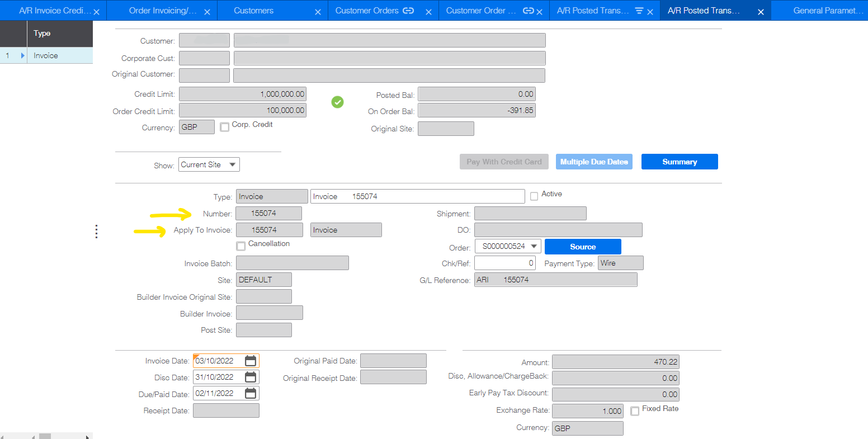
Task: Click the horizontal scrollbar in left panel
Action: pos(45,436)
